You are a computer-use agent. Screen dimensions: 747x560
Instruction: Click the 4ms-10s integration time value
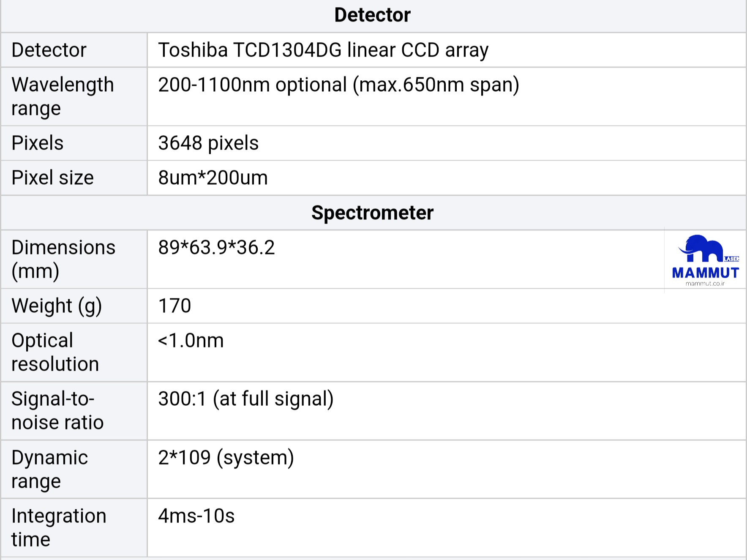point(196,516)
